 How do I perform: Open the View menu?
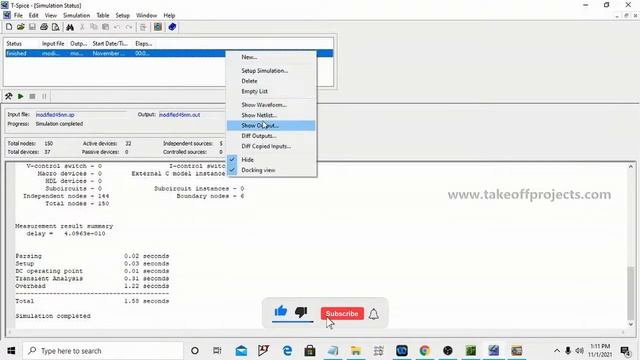click(x=51, y=16)
